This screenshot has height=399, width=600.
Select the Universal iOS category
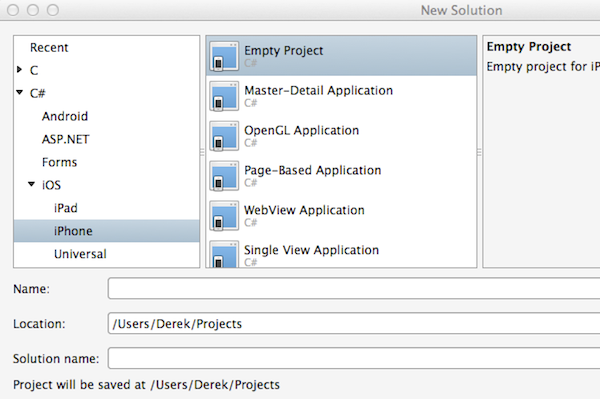[x=80, y=254]
